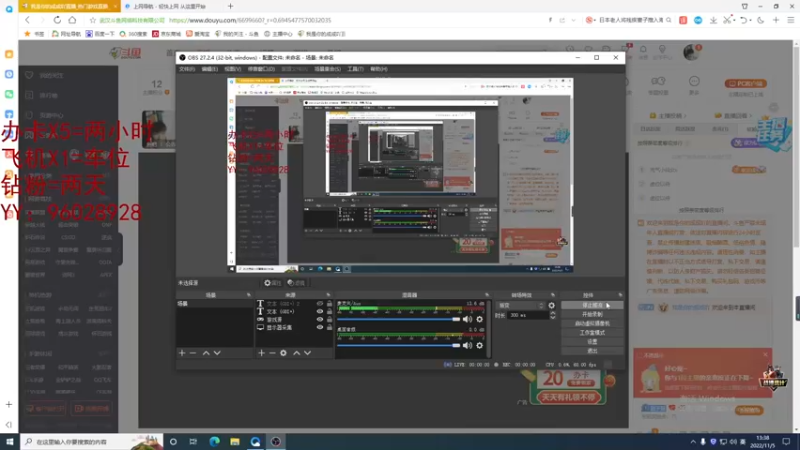The height and width of the screenshot is (450, 800).
Task: Open the Edit menu in OBS
Action: 210,69
